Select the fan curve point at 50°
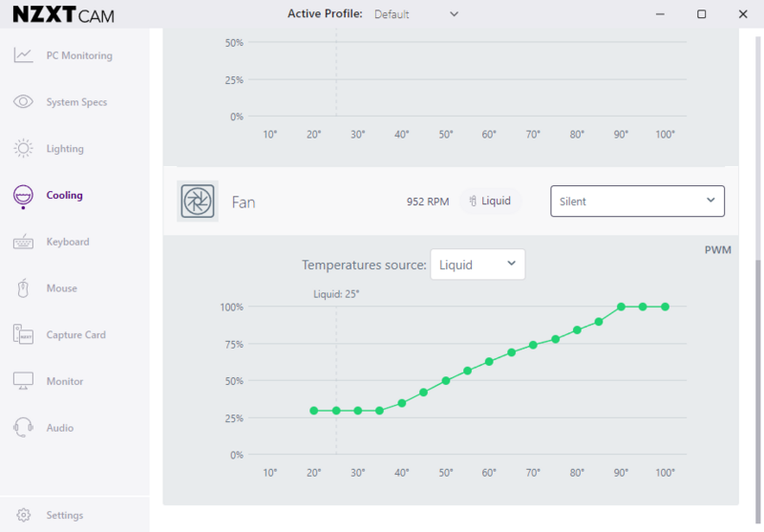764x532 pixels. coord(446,381)
